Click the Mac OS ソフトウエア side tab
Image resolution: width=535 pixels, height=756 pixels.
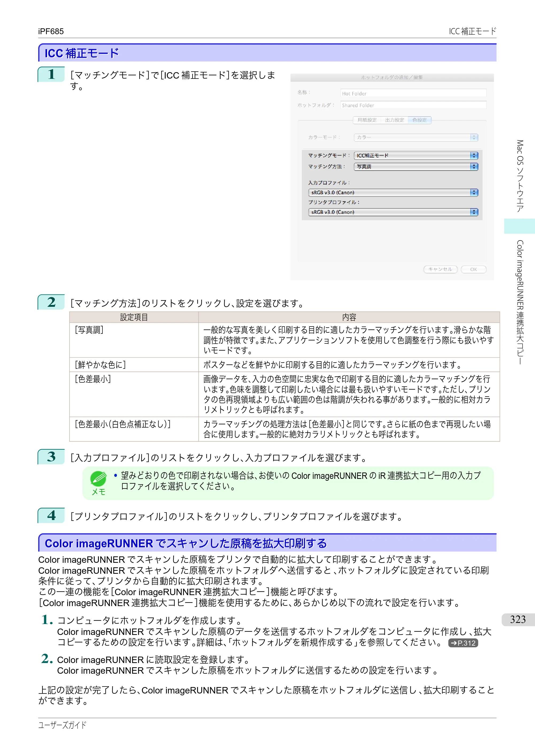520,176
